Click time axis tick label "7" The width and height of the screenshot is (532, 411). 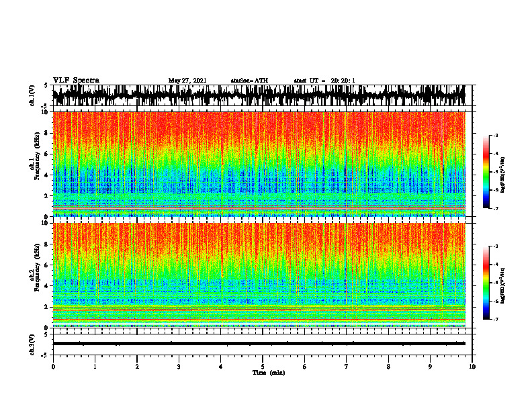pos(347,367)
